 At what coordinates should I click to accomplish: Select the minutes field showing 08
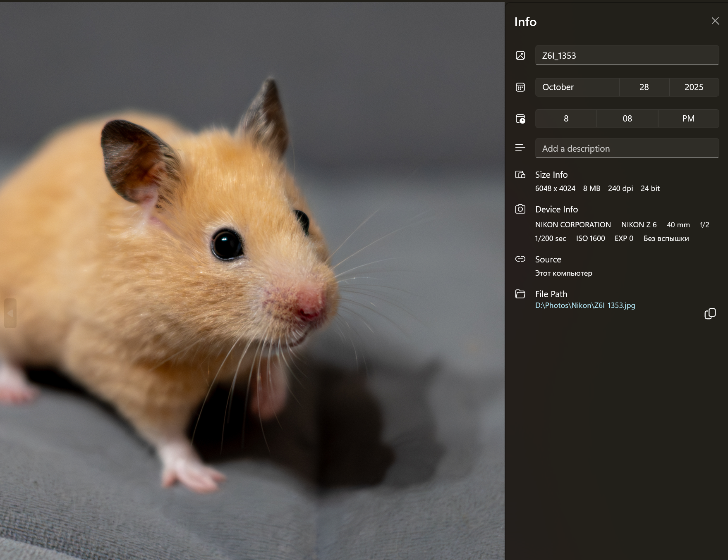click(x=627, y=119)
